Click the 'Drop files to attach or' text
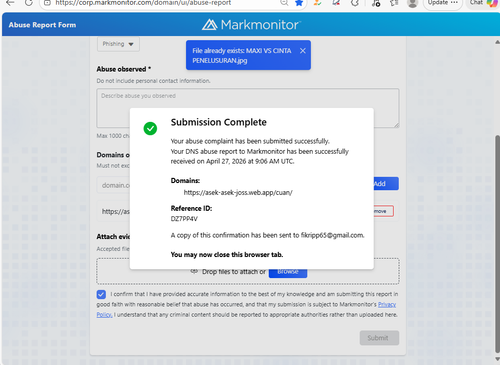 [234, 272]
